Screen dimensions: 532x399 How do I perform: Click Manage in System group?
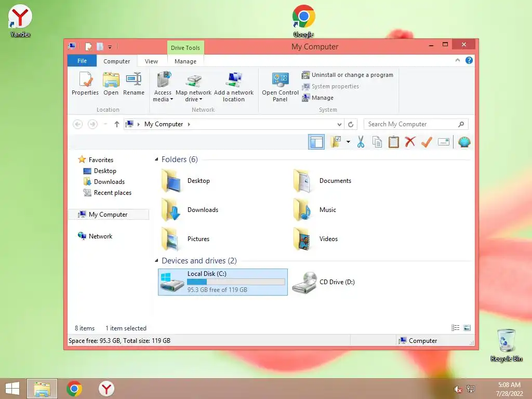317,98
